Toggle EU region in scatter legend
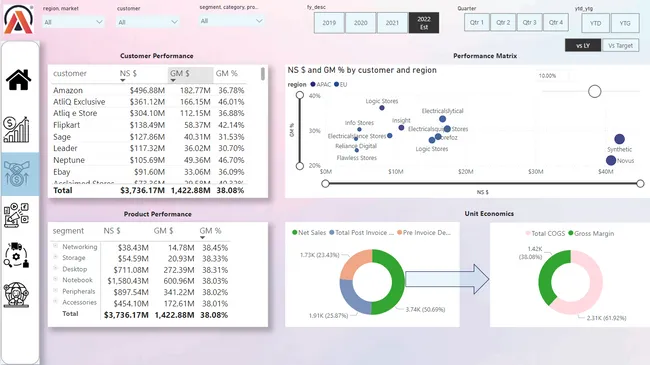Image resolution: width=650 pixels, height=365 pixels. click(x=340, y=84)
